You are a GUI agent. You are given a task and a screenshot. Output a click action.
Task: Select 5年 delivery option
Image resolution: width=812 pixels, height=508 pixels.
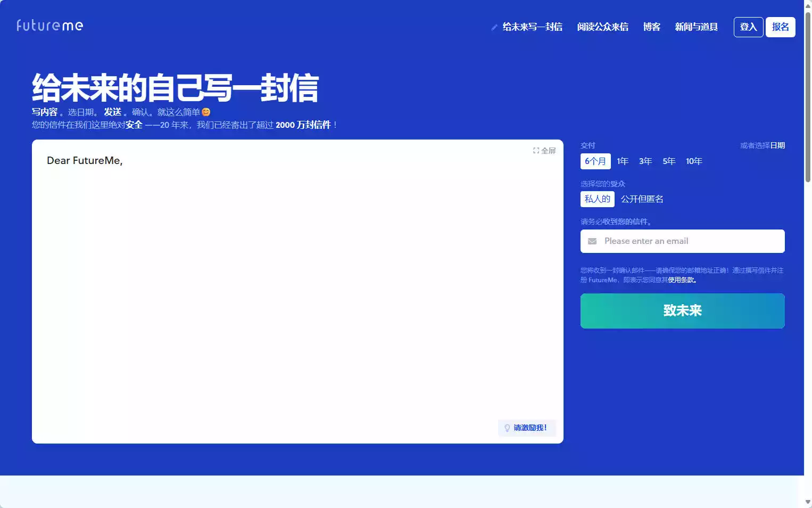669,161
